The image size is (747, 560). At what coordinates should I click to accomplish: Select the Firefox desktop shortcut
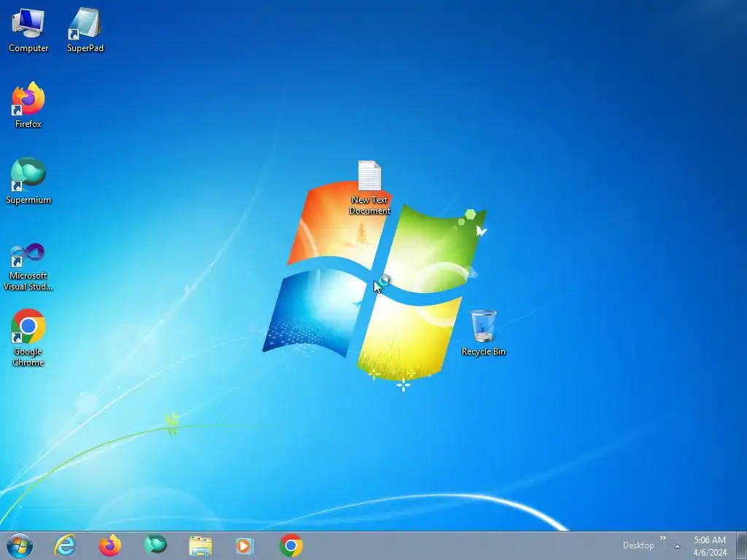[x=28, y=105]
